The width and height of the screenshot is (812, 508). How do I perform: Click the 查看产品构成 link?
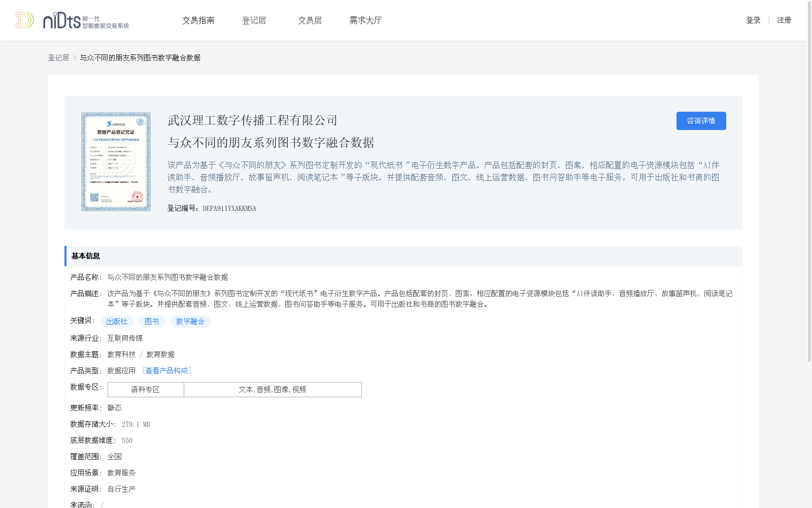point(167,371)
